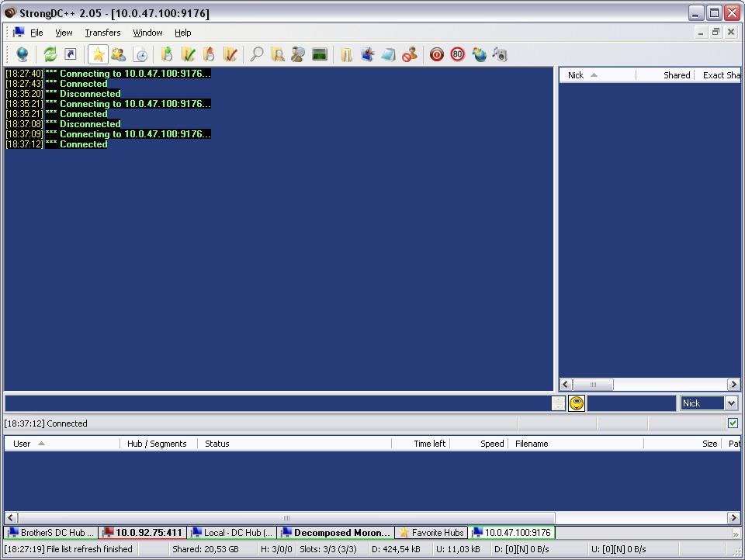The width and height of the screenshot is (745, 560).
Task: Click the red shutdown power icon
Action: point(437,54)
